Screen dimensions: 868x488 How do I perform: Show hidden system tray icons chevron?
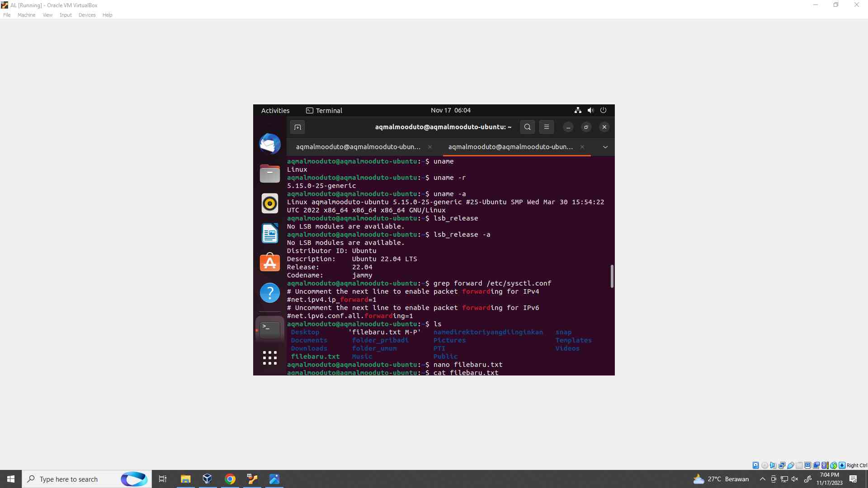pyautogui.click(x=762, y=479)
